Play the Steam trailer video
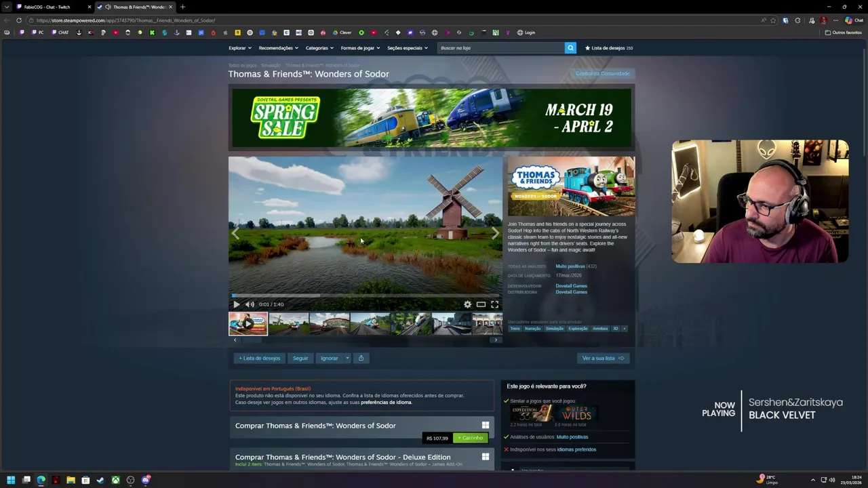Viewport: 868px width, 488px height. click(236, 304)
